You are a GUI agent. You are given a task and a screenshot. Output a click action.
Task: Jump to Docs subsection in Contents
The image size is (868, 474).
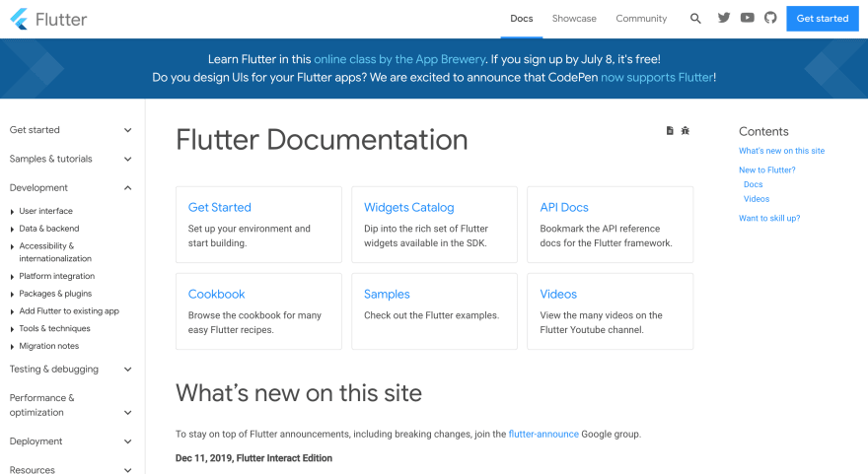click(753, 184)
